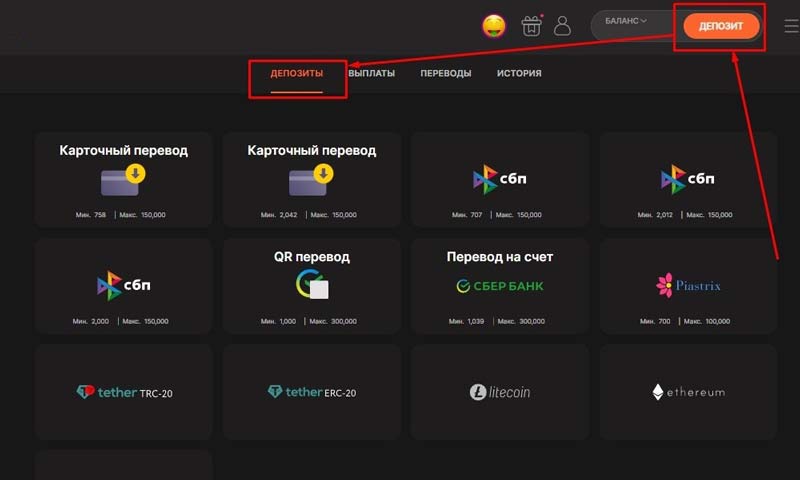Select Карточный перевод with min 758
800x480 pixels.
tap(123, 180)
